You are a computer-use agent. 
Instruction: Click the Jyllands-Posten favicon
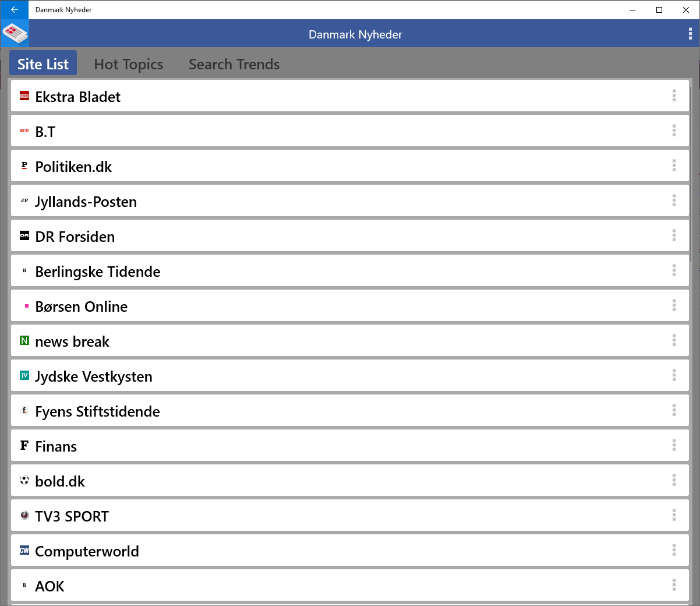[x=24, y=200]
